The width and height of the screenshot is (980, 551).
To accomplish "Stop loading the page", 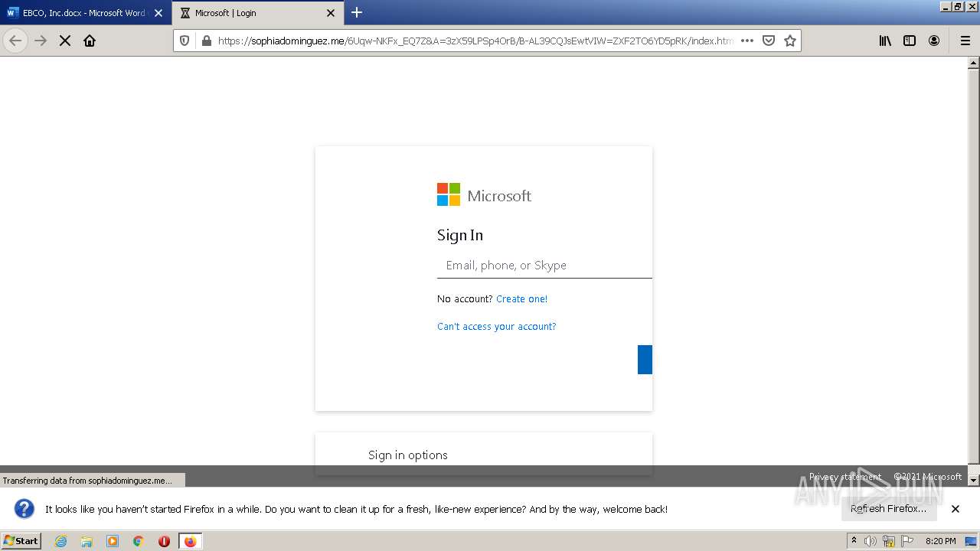I will click(x=65, y=41).
